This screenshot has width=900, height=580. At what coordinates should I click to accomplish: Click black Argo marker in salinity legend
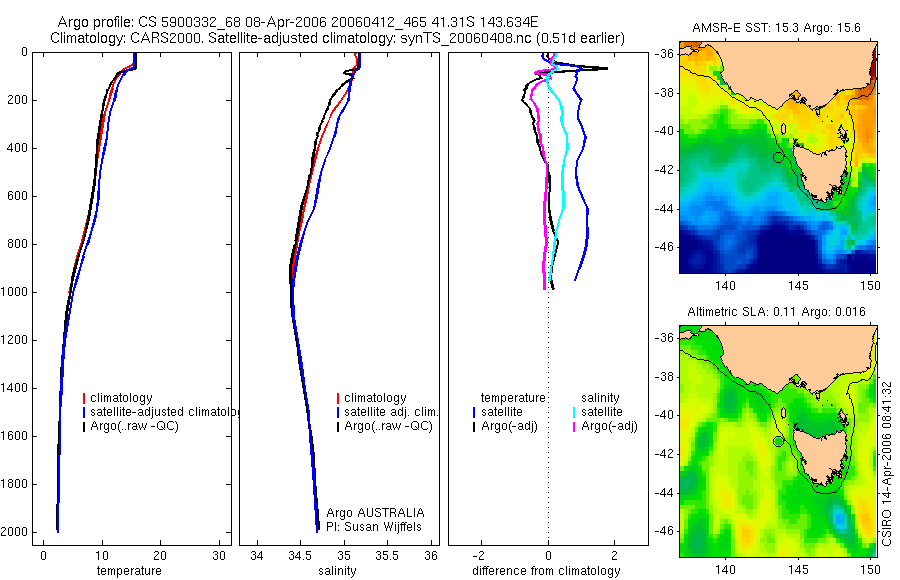click(x=338, y=427)
